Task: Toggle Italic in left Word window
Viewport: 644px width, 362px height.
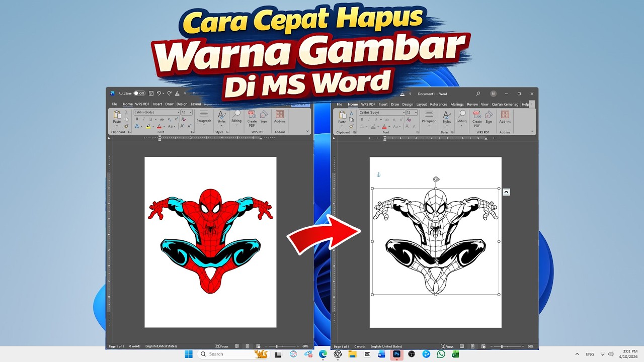Action: click(144, 119)
